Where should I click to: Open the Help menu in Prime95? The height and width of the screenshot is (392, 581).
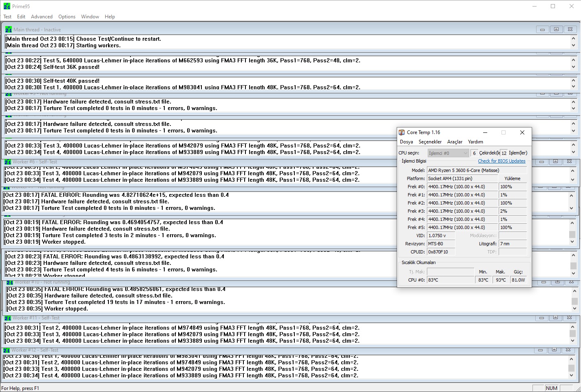point(110,17)
